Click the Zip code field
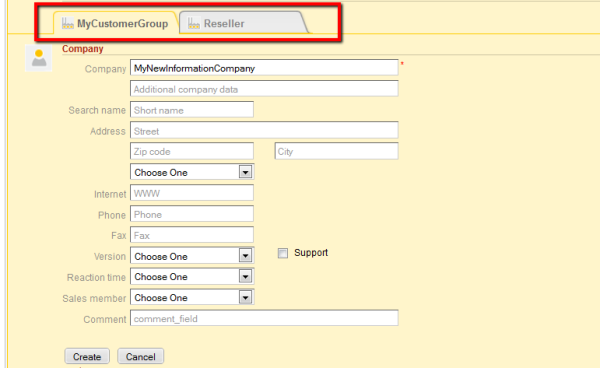The width and height of the screenshot is (600, 368). tap(192, 151)
